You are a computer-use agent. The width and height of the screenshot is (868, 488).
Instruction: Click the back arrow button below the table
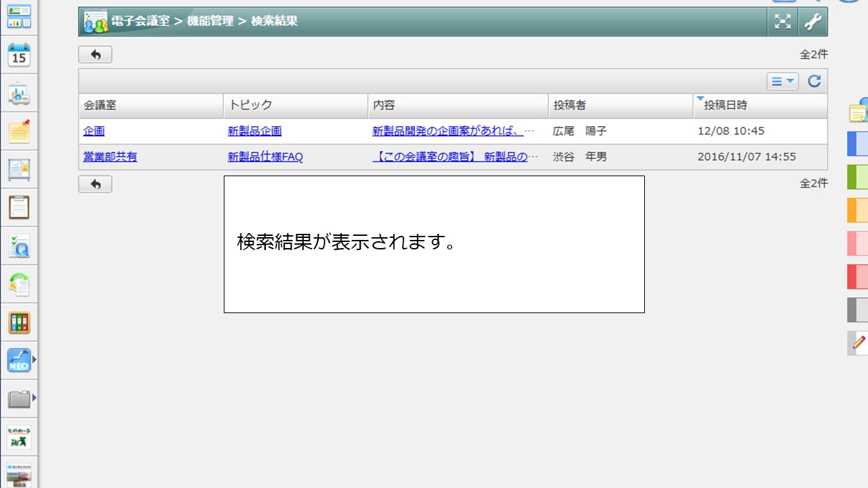point(95,184)
